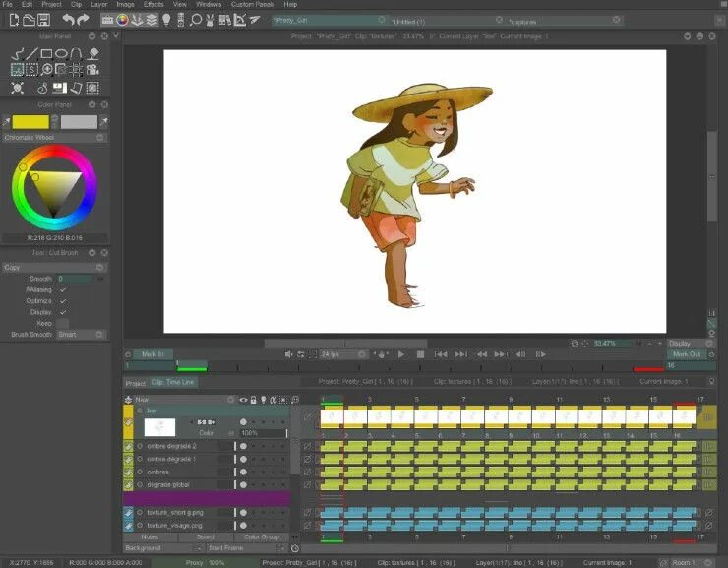This screenshot has width=728, height=568.
Task: Click the magnifier toolbar icon
Action: 197,20
